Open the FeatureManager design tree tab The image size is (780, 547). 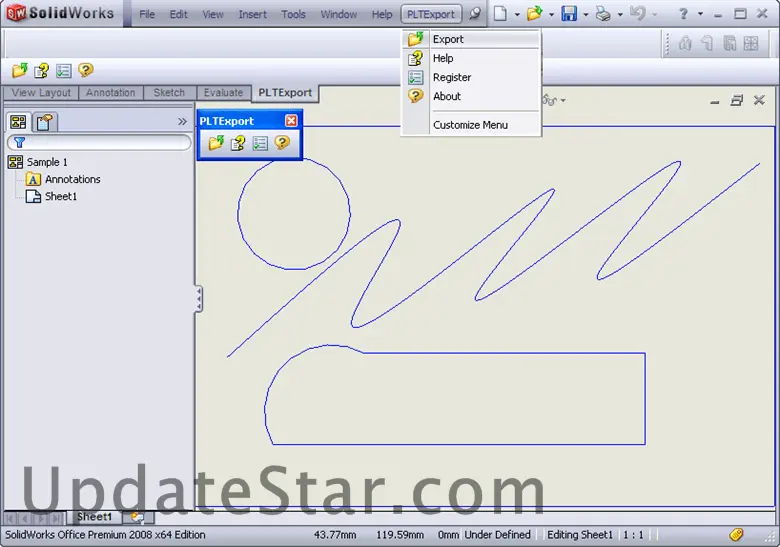(x=18, y=122)
